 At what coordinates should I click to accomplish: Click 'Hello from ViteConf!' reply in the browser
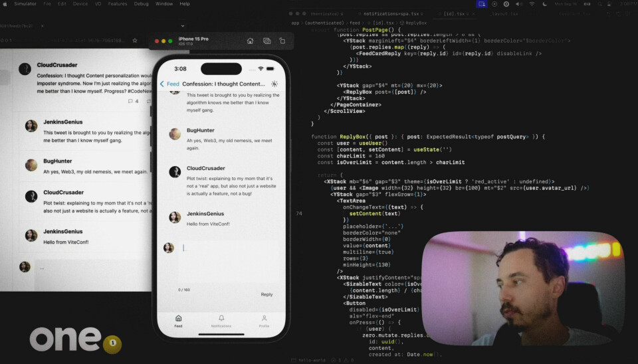(x=66, y=242)
